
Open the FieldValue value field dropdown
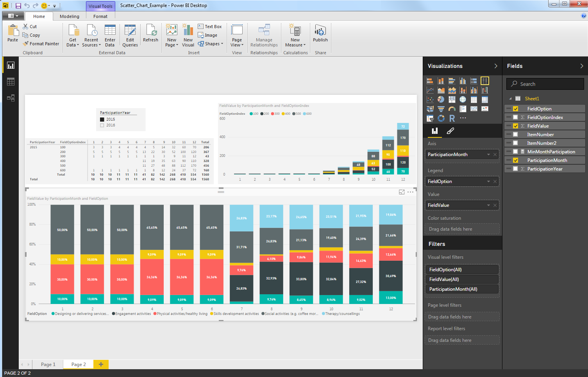pyautogui.click(x=488, y=205)
